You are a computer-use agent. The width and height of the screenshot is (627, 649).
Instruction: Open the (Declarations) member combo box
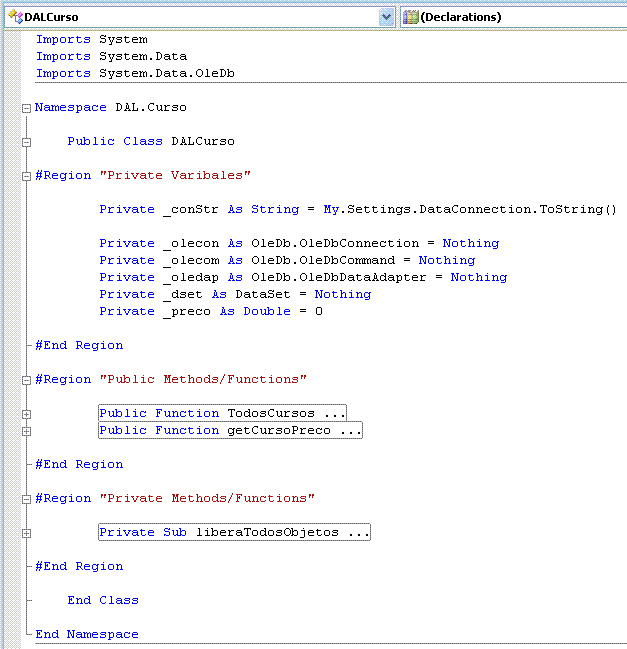(x=513, y=17)
